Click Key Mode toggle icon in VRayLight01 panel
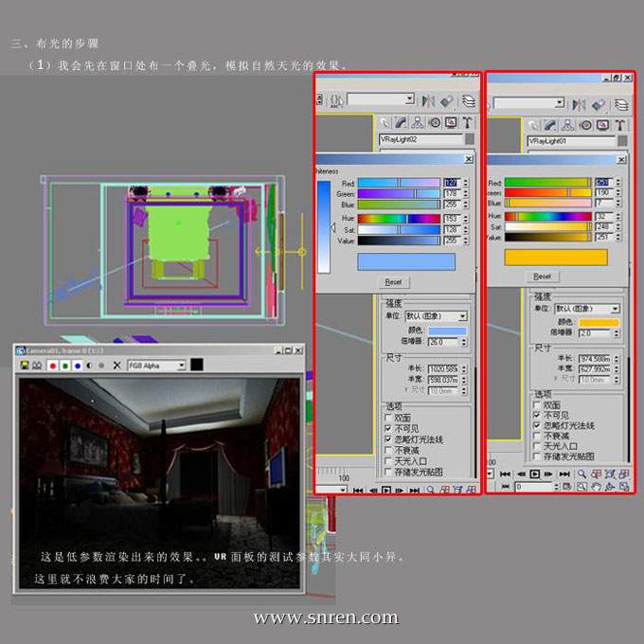The height and width of the screenshot is (644, 644). [x=505, y=487]
